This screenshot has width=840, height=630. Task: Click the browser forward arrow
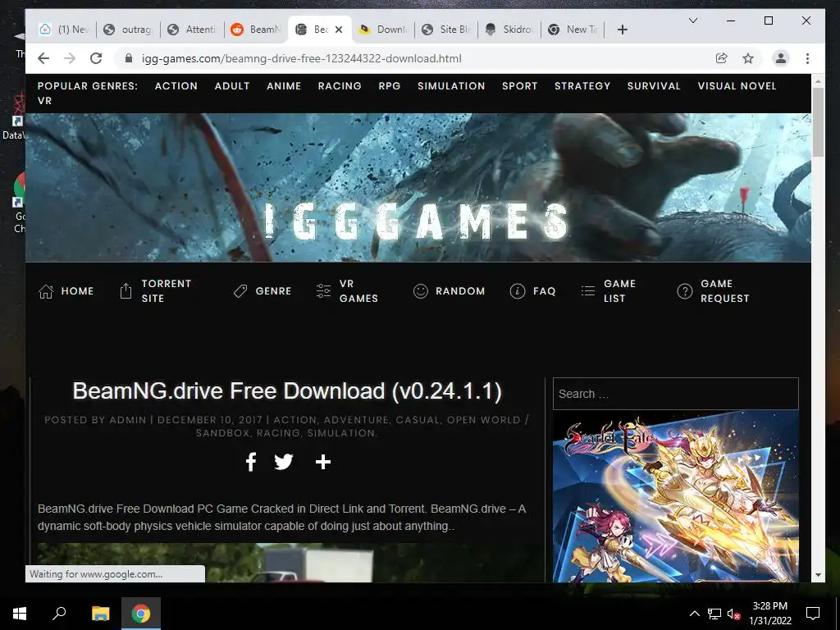(70, 58)
